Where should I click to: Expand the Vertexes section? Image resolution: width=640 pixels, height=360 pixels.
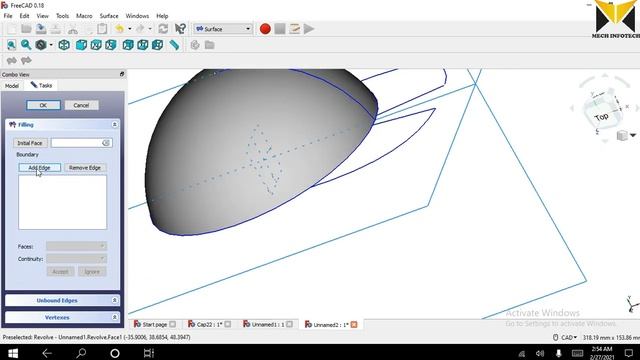pos(115,317)
